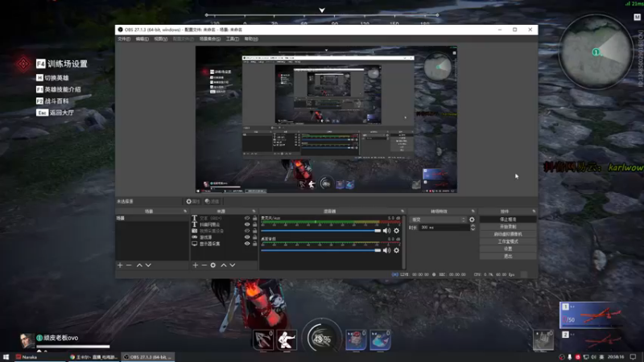Click 返回大厅 in the game menu
This screenshot has height=362, width=644.
56,113
